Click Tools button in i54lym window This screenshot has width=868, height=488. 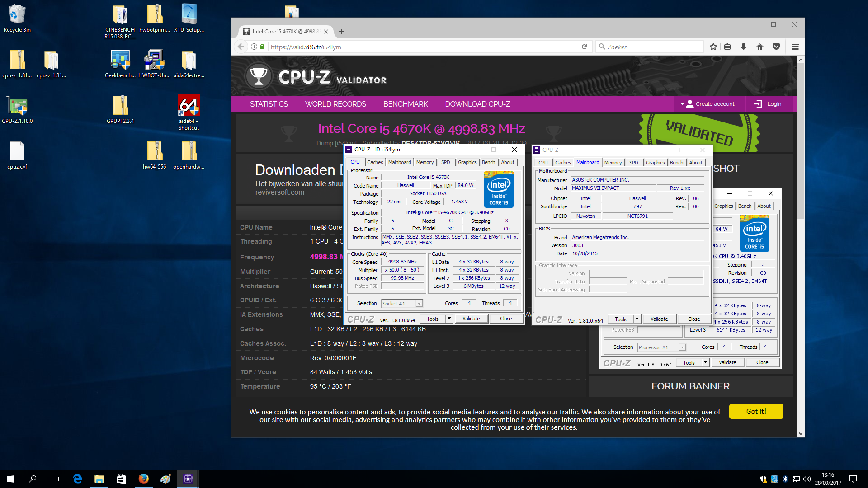[x=433, y=319]
